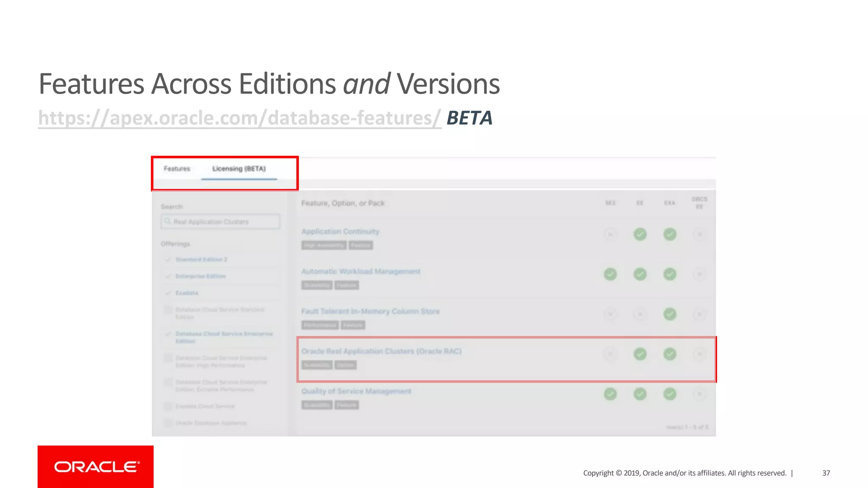The image size is (868, 488).
Task: Click DBCS EE unavailable icon for Fault Tolerant In-Memory row
Action: tap(700, 314)
